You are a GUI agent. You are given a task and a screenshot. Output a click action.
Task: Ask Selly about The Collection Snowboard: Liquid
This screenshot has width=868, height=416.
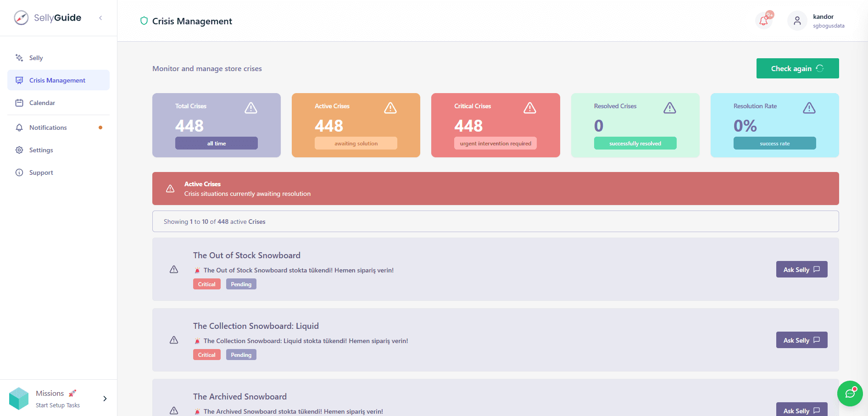pos(801,340)
